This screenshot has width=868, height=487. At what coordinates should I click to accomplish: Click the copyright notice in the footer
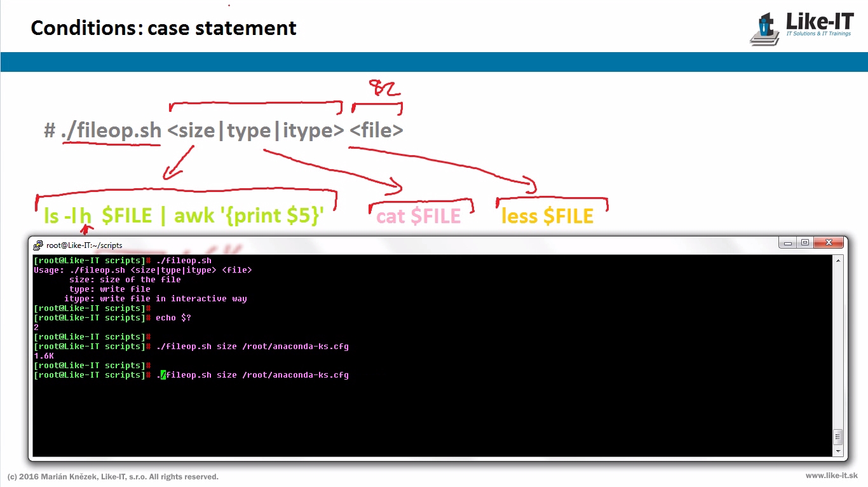tap(113, 476)
